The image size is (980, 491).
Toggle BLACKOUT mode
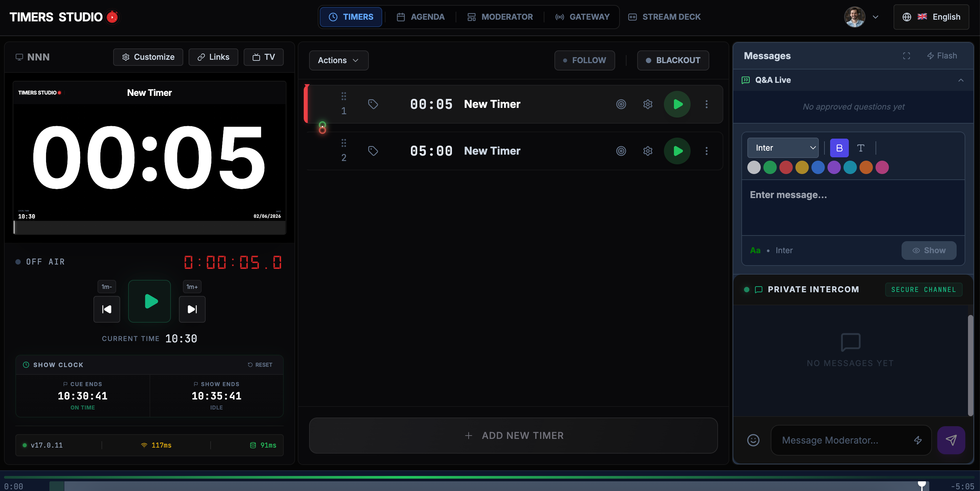point(673,60)
